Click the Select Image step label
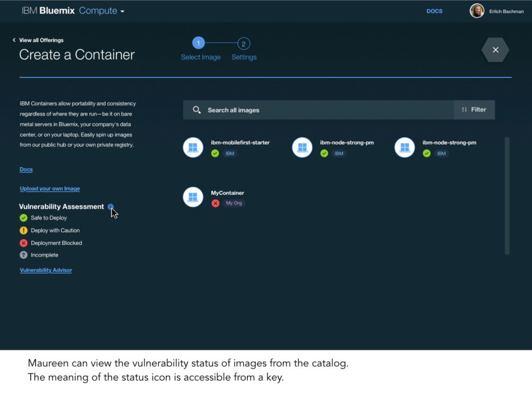 tap(201, 57)
